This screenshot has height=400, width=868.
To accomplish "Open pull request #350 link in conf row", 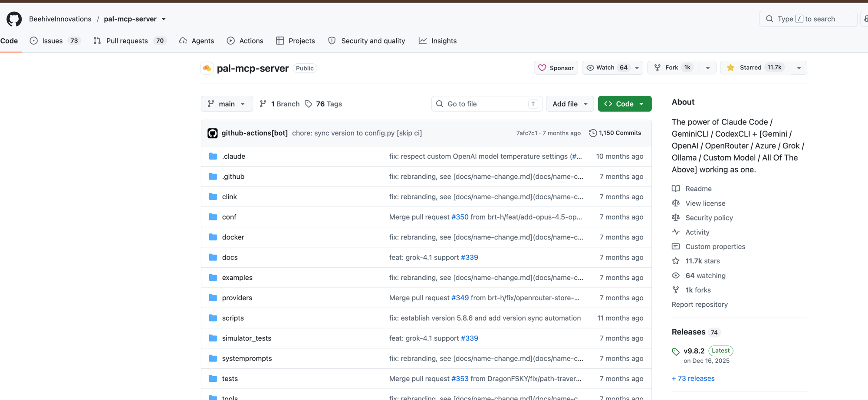I will click(460, 217).
